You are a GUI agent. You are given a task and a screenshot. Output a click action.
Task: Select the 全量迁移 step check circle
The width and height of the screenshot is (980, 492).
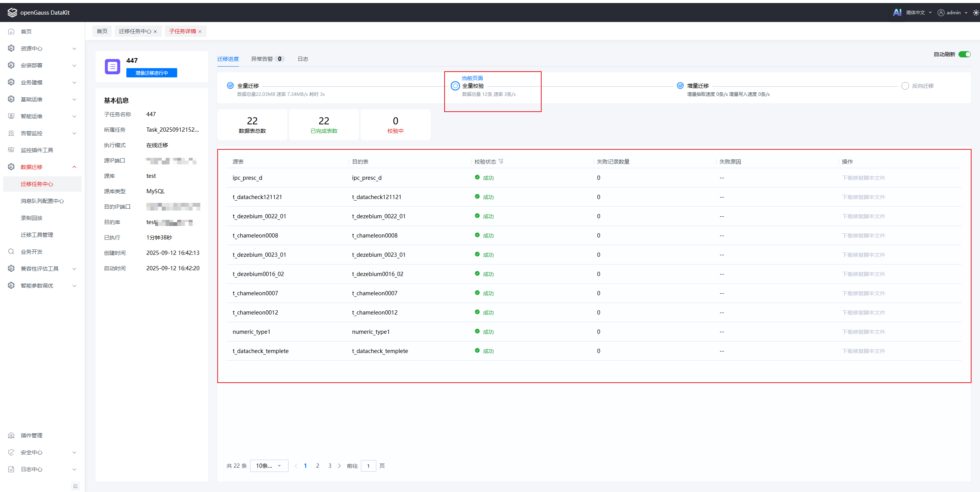pyautogui.click(x=230, y=85)
